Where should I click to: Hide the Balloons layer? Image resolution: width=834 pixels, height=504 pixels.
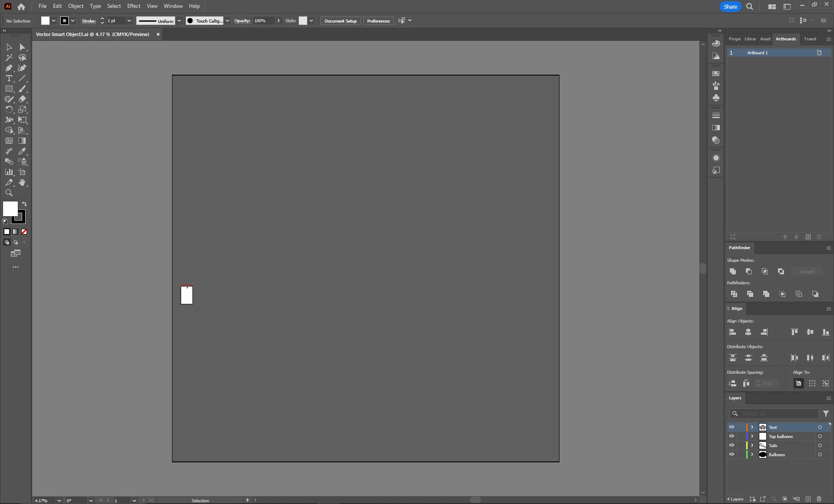pyautogui.click(x=731, y=455)
